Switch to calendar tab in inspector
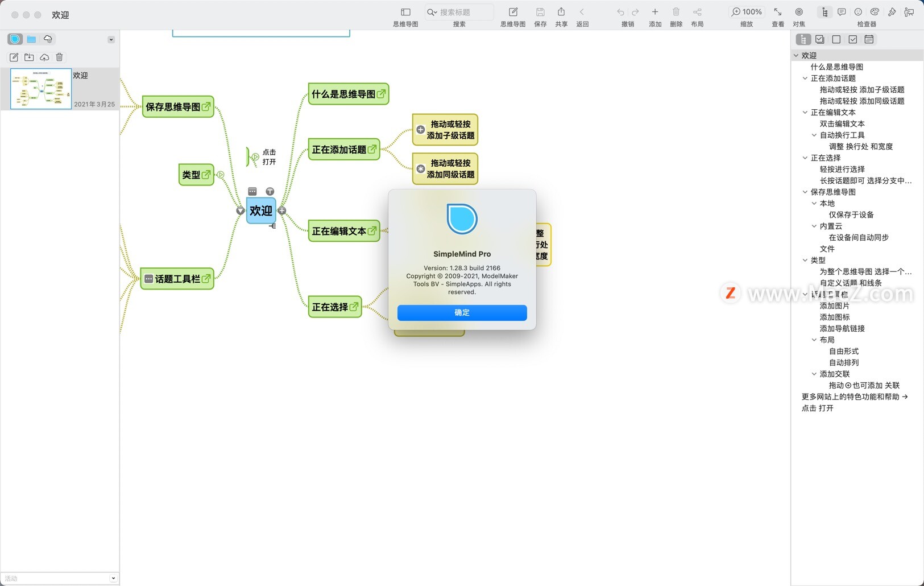Screen dimensions: 924x586 [869, 39]
